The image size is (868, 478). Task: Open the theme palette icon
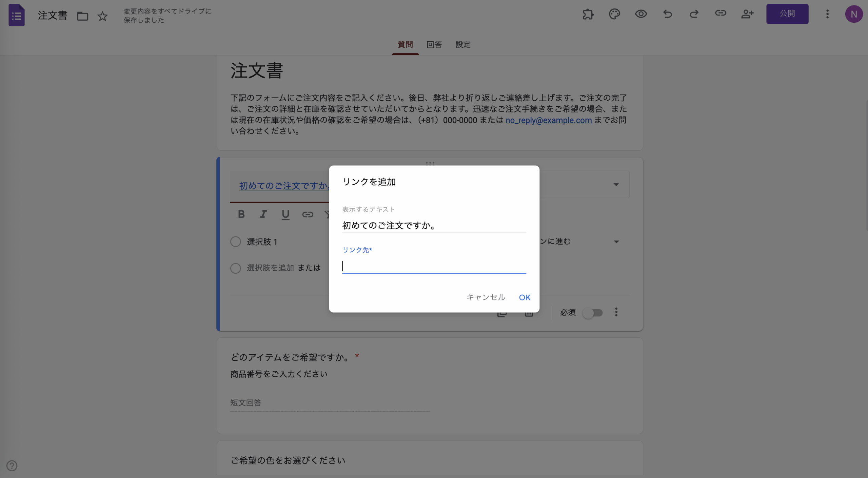click(x=614, y=14)
